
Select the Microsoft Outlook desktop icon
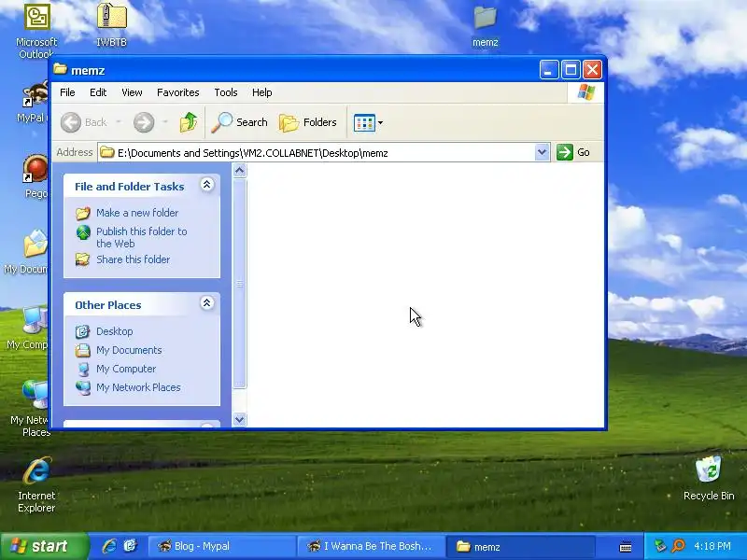click(x=36, y=31)
